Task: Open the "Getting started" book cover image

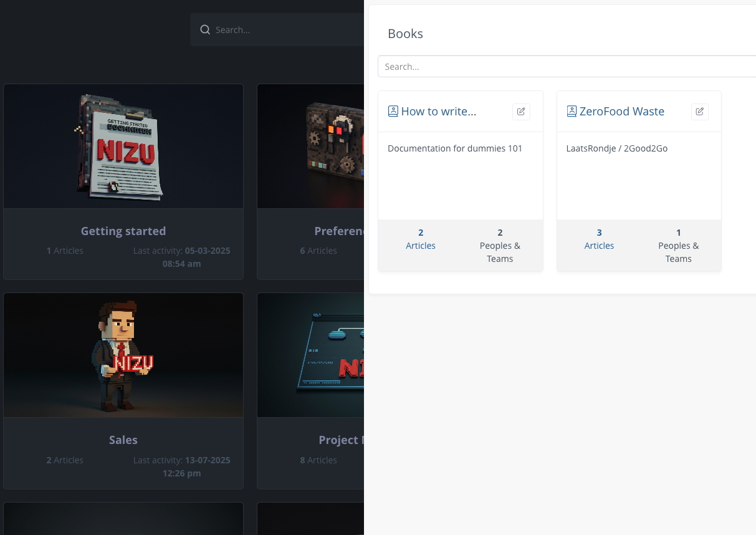Action: [x=123, y=145]
